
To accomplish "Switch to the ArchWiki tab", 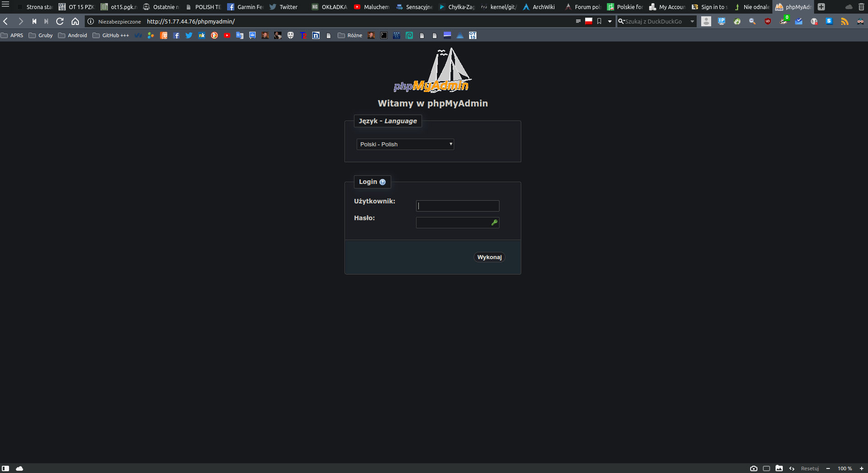I will (539, 7).
